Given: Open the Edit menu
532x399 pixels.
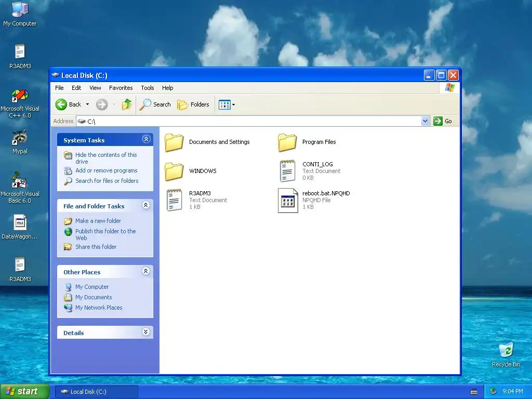Looking at the screenshot, I should (76, 88).
